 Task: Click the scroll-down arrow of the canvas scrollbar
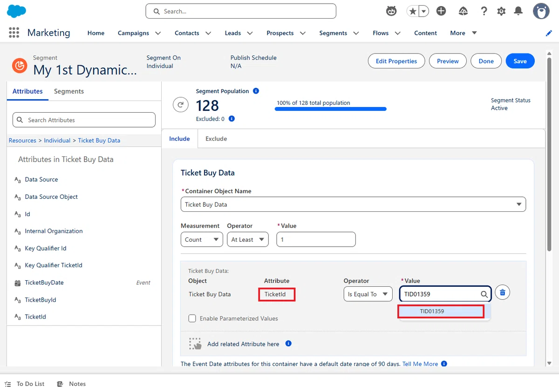[x=549, y=363]
